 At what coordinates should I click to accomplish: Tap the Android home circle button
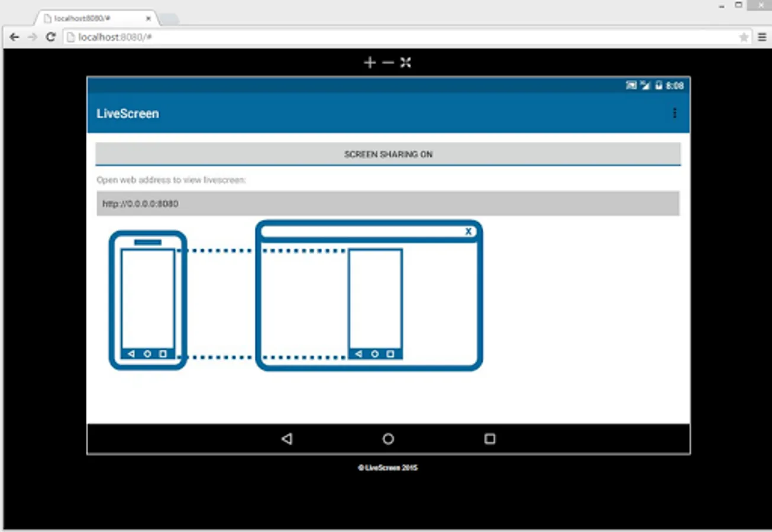point(388,439)
